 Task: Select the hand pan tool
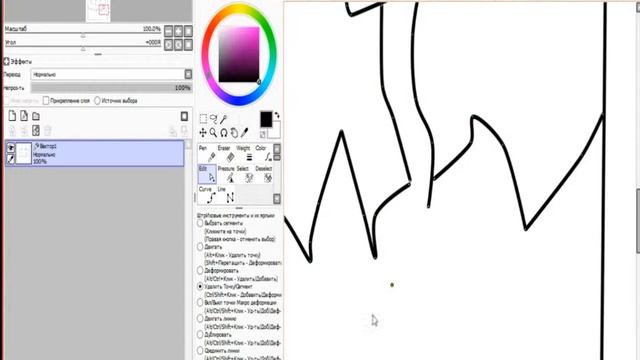click(234, 133)
